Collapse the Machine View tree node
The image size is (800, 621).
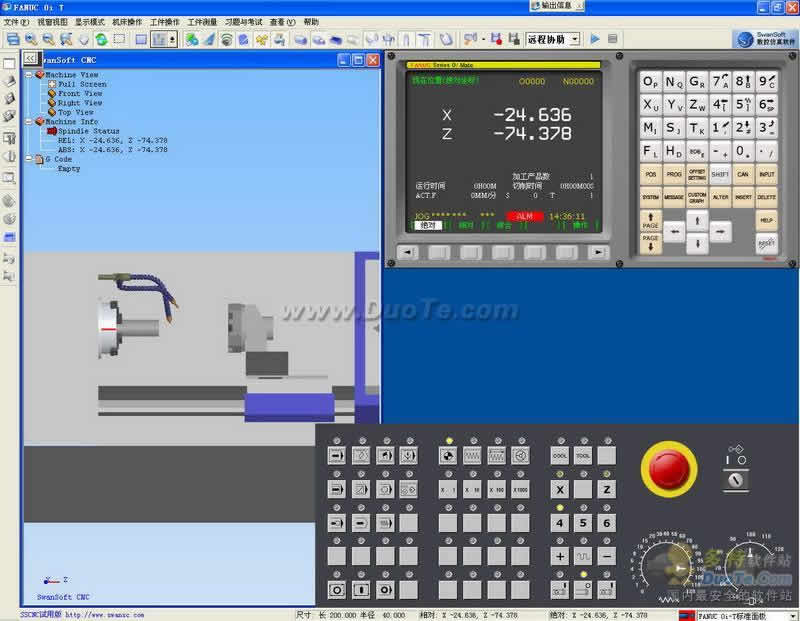30,75
